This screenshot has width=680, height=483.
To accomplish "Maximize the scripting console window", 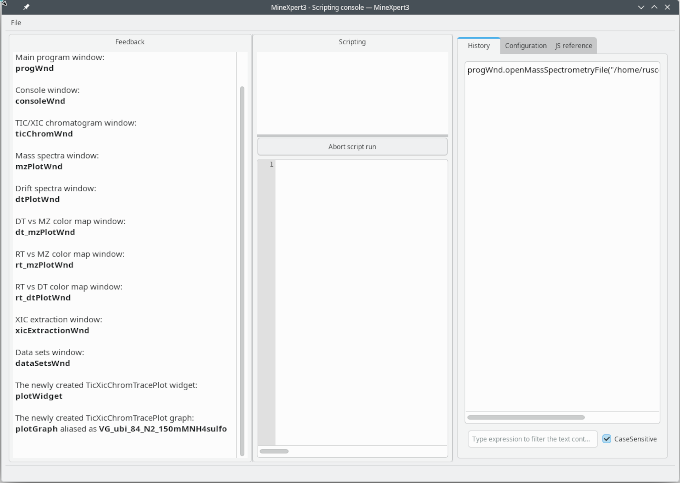I will (654, 7).
